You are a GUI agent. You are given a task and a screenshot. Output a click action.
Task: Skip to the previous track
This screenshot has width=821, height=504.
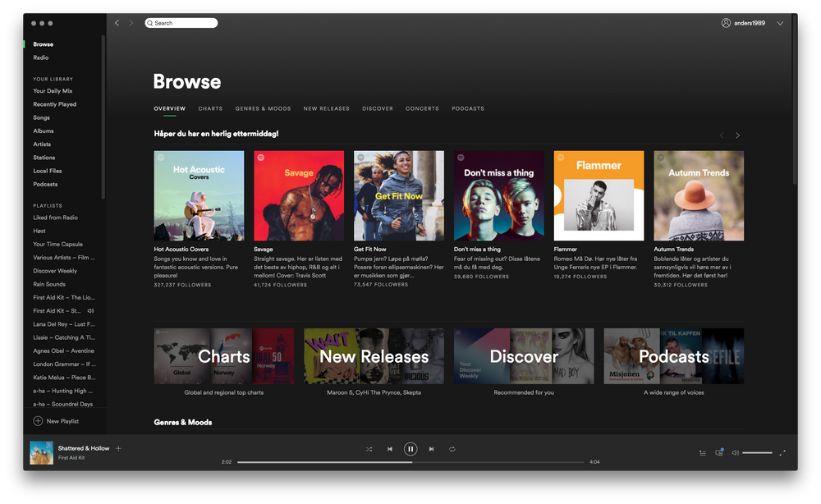[389, 449]
